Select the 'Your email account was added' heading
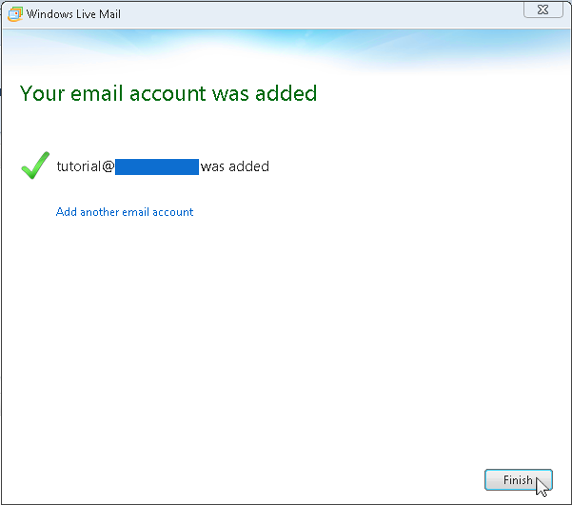Viewport: 572px width, 505px height. (168, 93)
